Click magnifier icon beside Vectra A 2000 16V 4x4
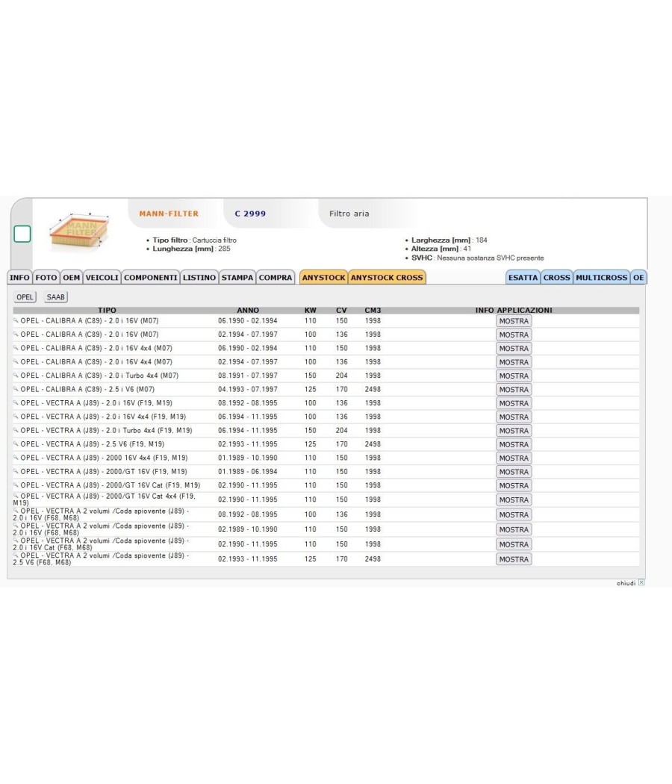This screenshot has height=784, width=672. click(x=16, y=457)
